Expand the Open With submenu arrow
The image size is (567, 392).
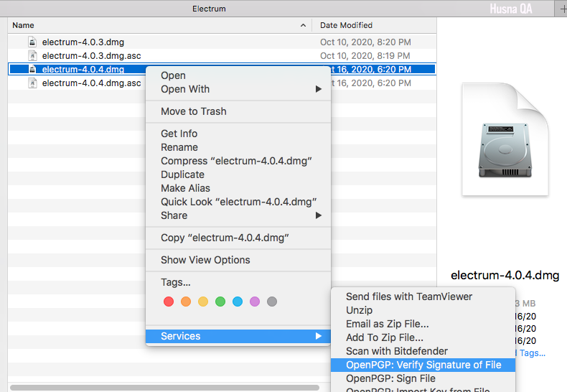click(x=318, y=89)
